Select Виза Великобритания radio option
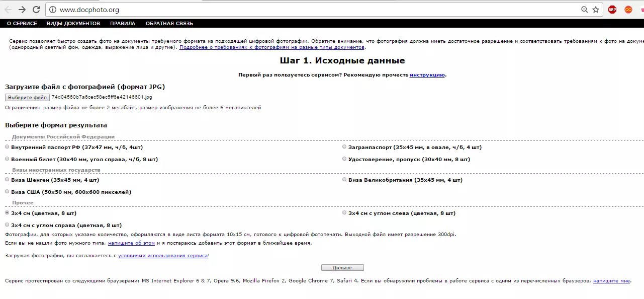Screen dimensions: 644x299 (344, 180)
